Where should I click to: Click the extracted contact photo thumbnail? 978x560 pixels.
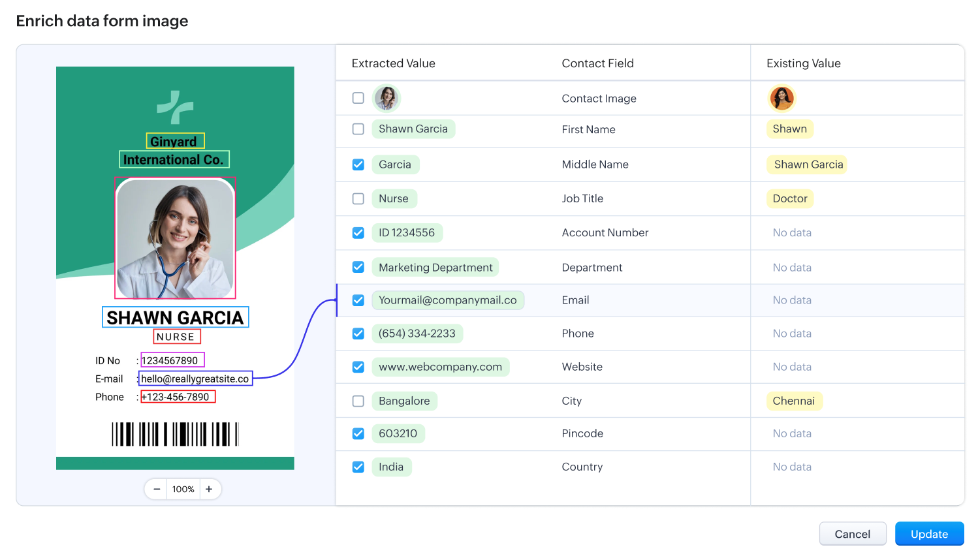(386, 99)
